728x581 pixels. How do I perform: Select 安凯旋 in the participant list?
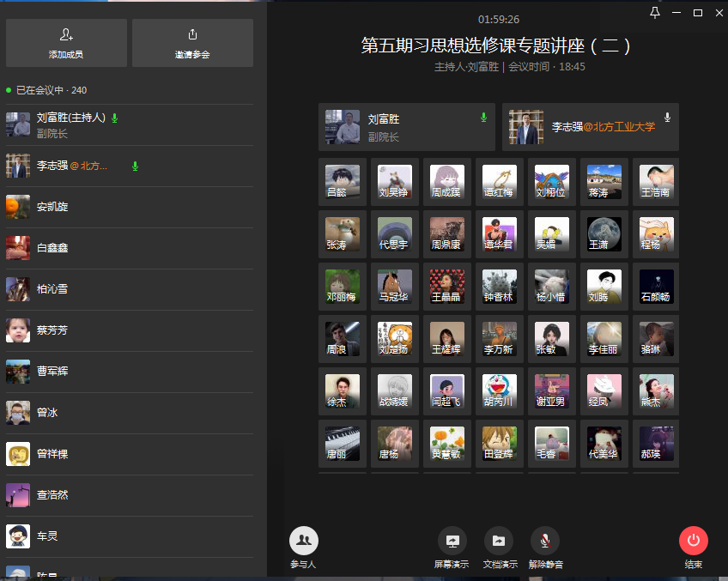52,207
